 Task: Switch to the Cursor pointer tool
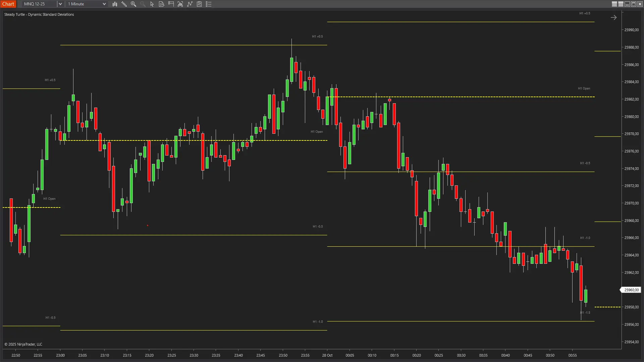click(152, 4)
